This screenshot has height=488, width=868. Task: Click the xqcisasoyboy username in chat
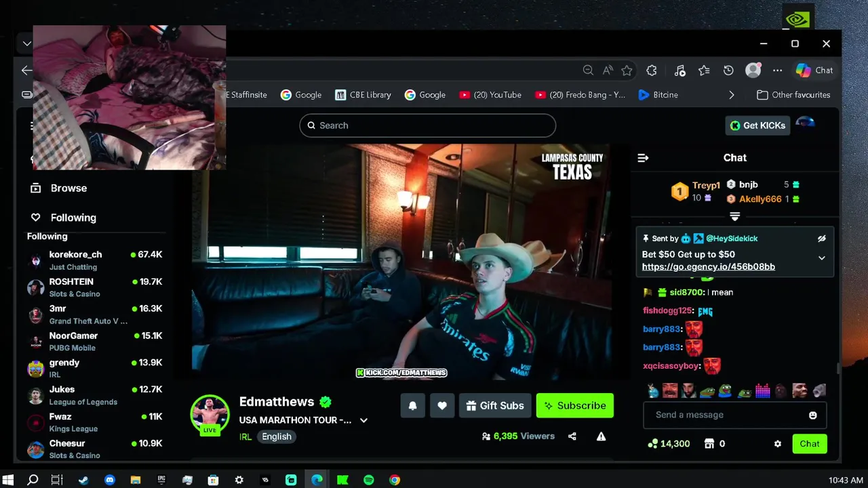(671, 366)
